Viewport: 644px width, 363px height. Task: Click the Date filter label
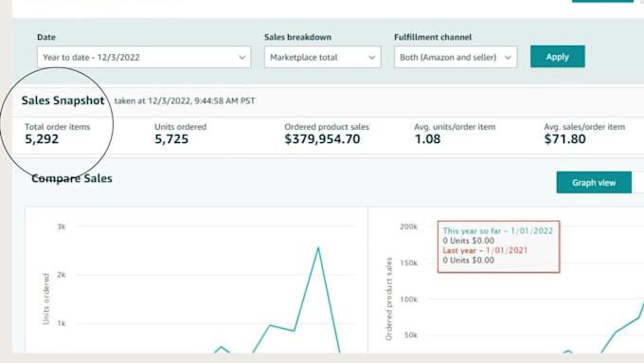46,37
